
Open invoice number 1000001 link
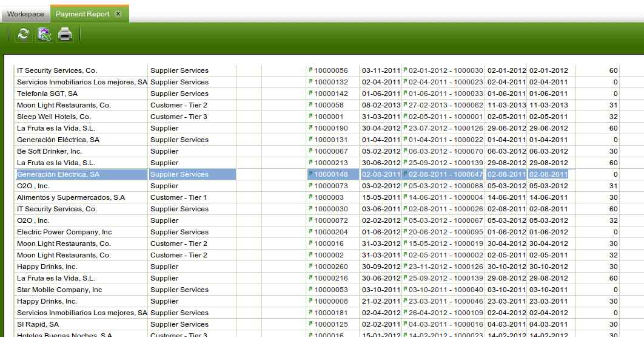click(329, 117)
